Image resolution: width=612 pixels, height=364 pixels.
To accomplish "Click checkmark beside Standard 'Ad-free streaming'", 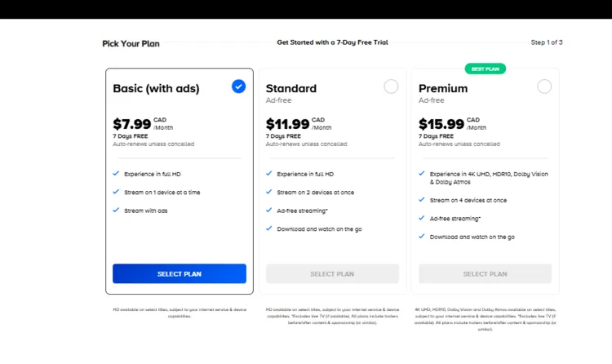I will point(269,211).
